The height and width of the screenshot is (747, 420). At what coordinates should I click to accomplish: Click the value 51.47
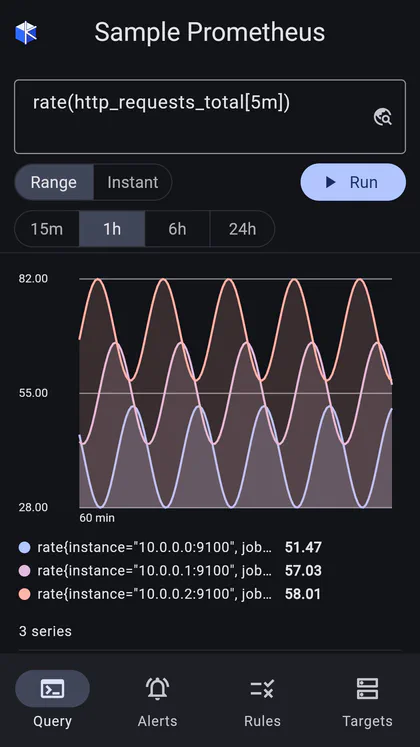click(x=303, y=547)
